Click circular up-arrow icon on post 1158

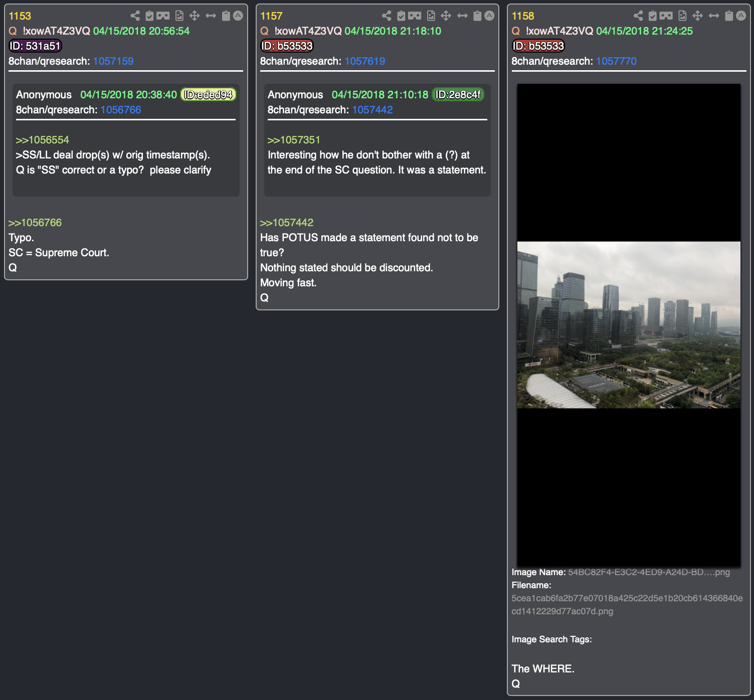[741, 16]
